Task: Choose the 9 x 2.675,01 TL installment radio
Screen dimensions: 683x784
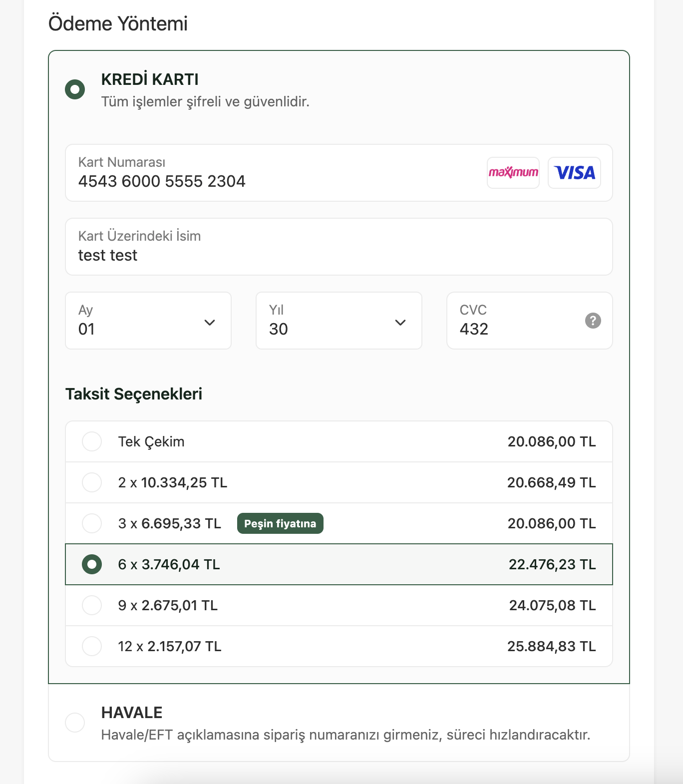Action: 92,605
